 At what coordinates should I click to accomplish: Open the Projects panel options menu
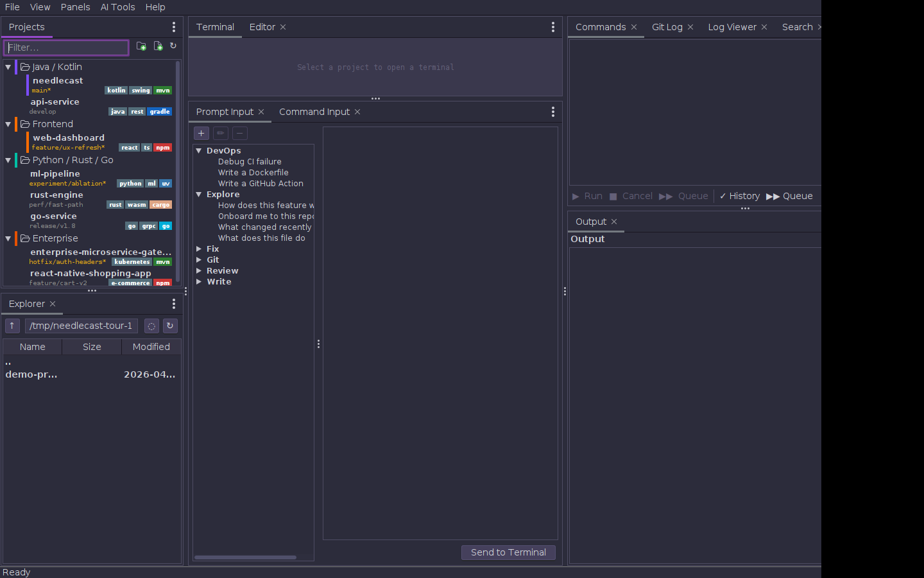[x=174, y=27]
